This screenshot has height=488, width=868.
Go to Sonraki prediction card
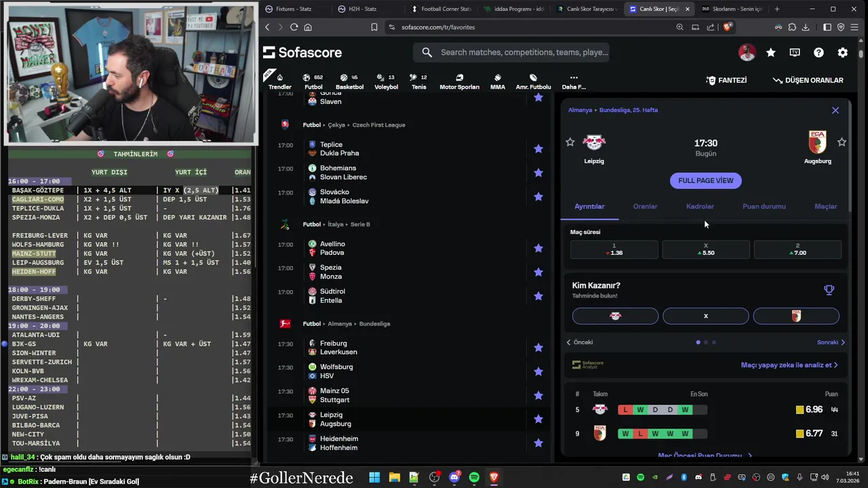coord(831,342)
